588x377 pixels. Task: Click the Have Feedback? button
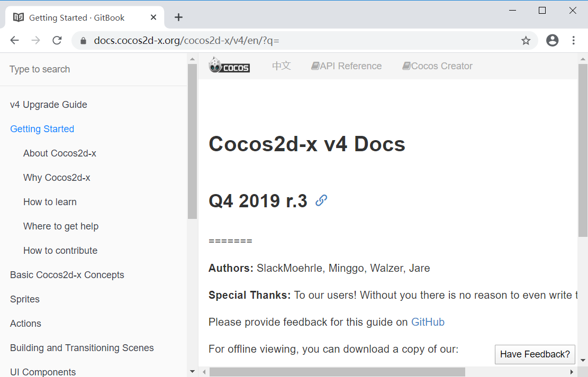[535, 354]
